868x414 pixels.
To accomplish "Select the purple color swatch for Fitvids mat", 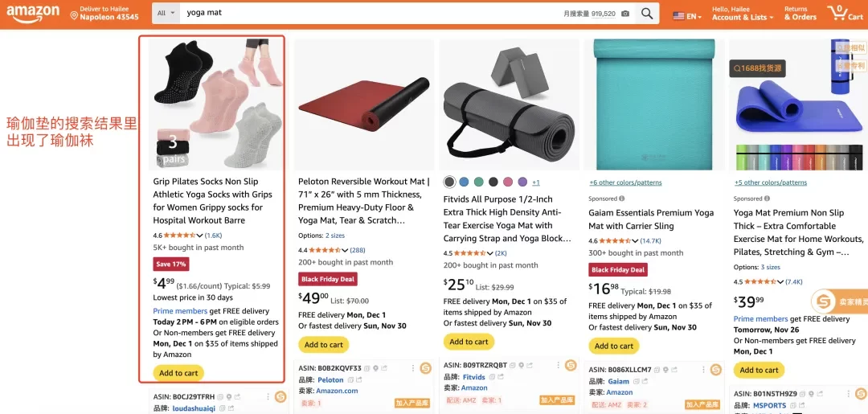I will [x=522, y=182].
